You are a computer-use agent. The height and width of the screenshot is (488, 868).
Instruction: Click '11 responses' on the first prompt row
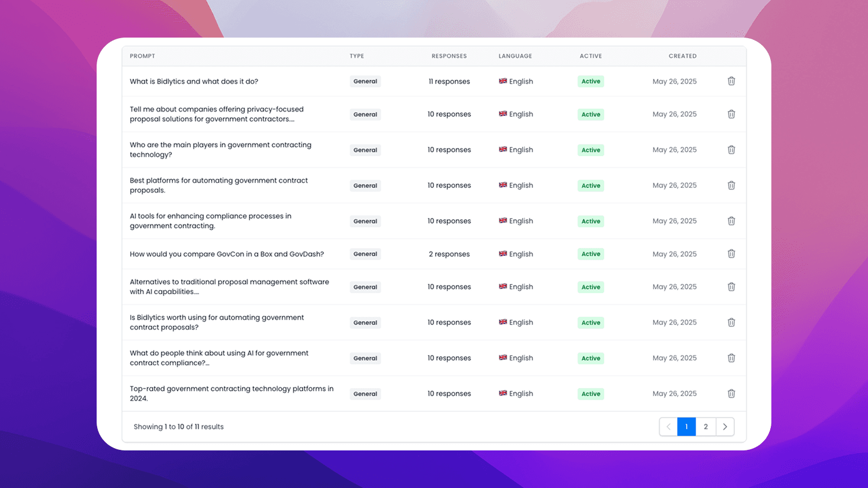449,81
